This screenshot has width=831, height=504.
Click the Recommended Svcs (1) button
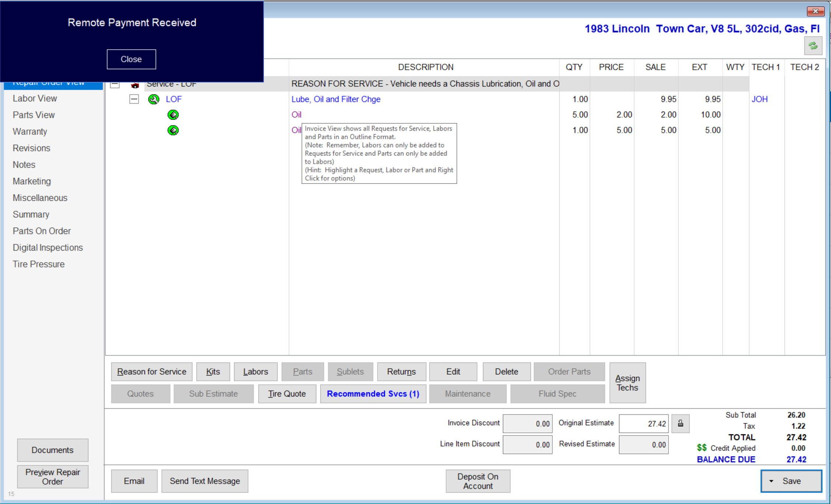click(373, 394)
